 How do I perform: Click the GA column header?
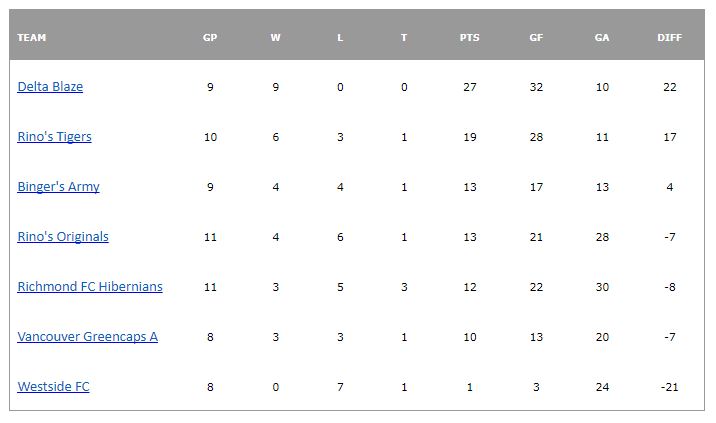point(602,38)
